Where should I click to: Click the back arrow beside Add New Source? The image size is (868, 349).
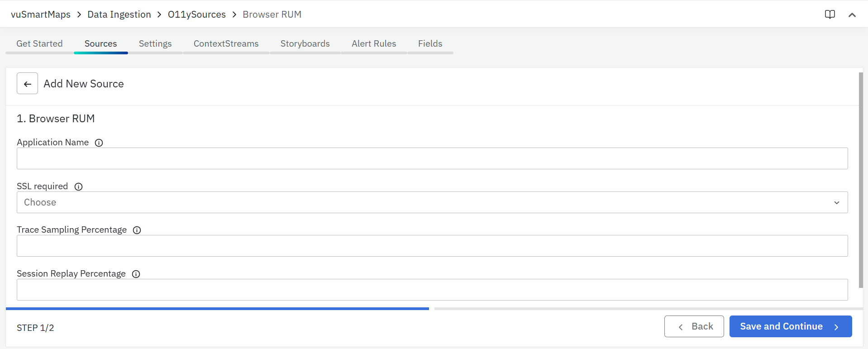point(27,84)
